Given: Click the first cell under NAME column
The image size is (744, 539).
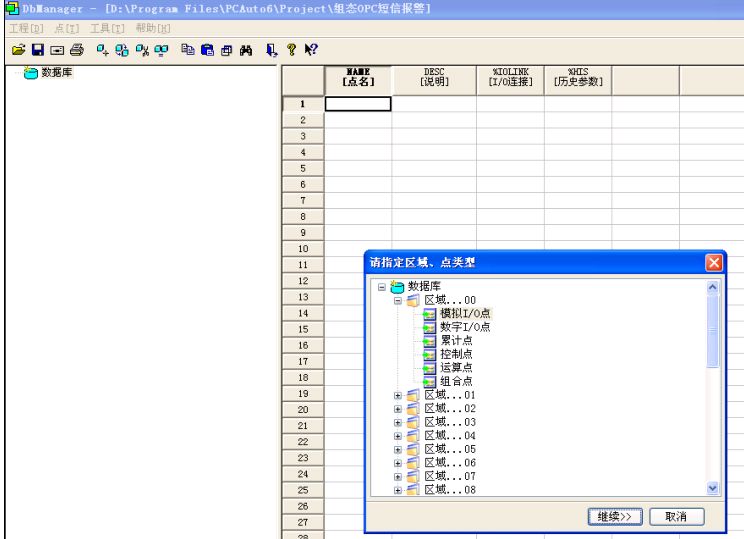Looking at the screenshot, I should click(358, 103).
